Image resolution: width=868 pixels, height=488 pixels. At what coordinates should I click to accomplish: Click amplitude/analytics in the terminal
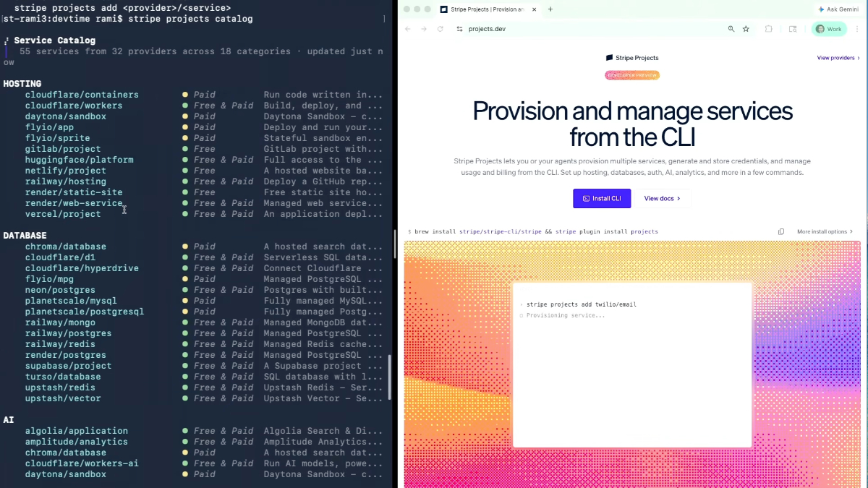pos(77,442)
